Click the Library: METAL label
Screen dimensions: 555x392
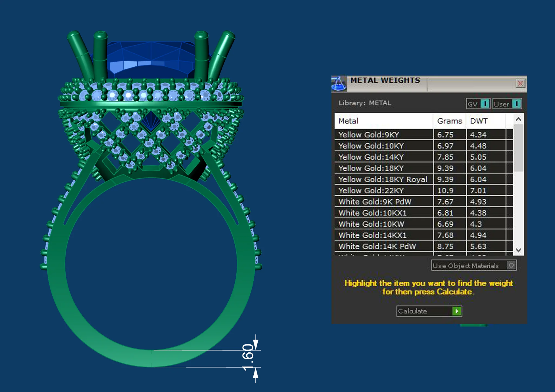point(365,103)
